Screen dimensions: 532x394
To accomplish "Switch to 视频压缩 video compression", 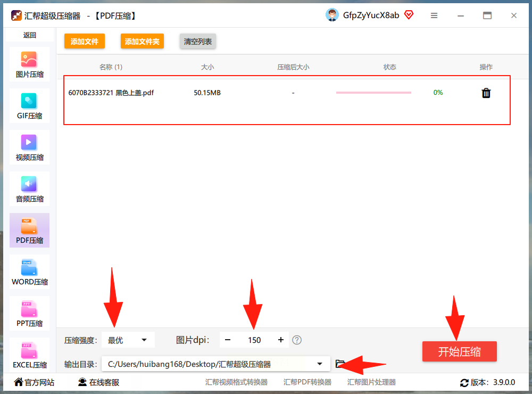I will pyautogui.click(x=29, y=147).
